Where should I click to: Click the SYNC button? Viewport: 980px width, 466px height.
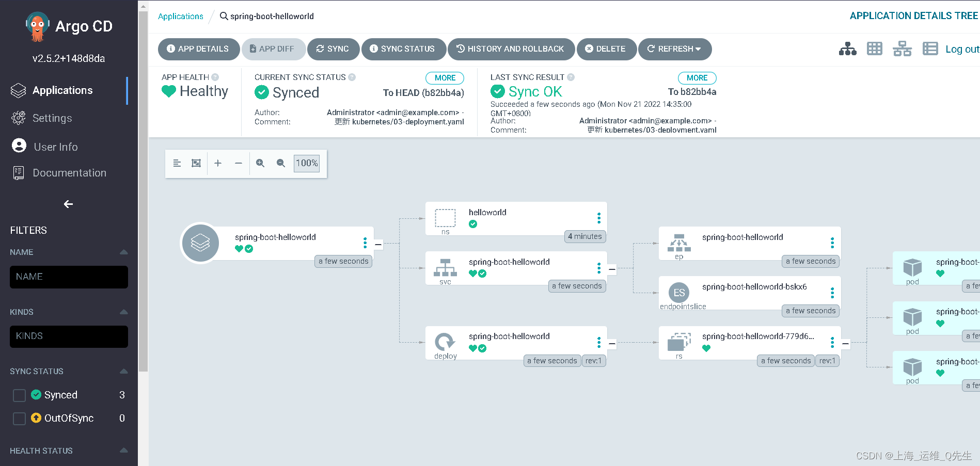point(333,49)
